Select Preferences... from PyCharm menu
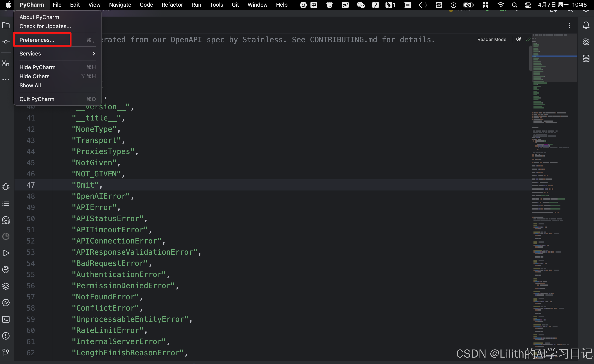The image size is (594, 364). (x=37, y=40)
